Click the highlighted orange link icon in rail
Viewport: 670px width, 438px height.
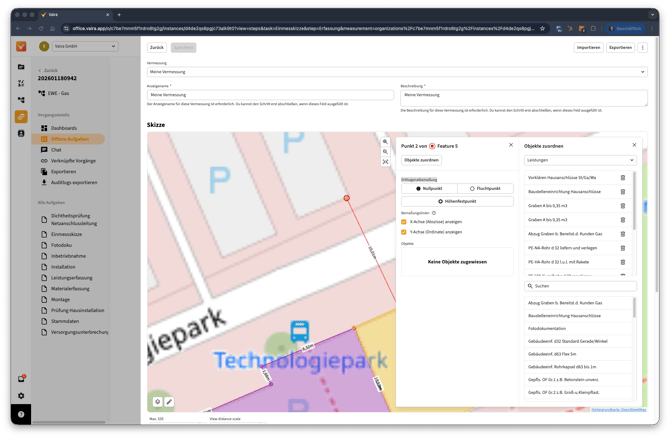(21, 117)
